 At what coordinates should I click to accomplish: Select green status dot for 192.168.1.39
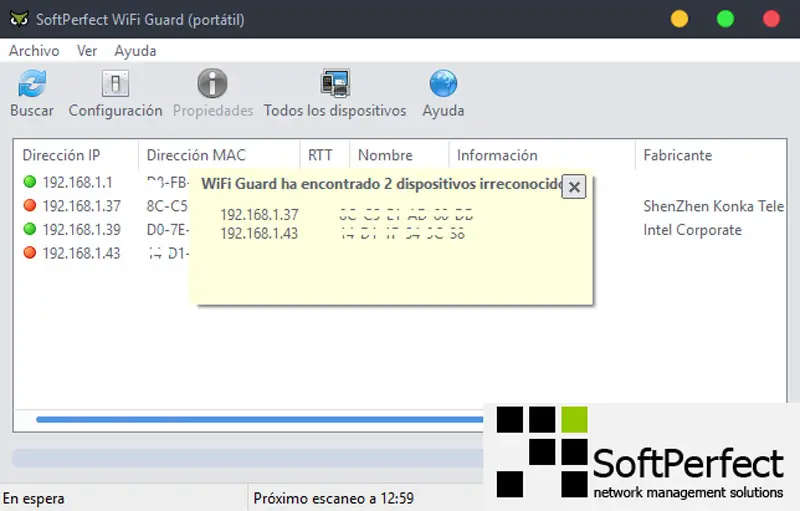click(30, 229)
